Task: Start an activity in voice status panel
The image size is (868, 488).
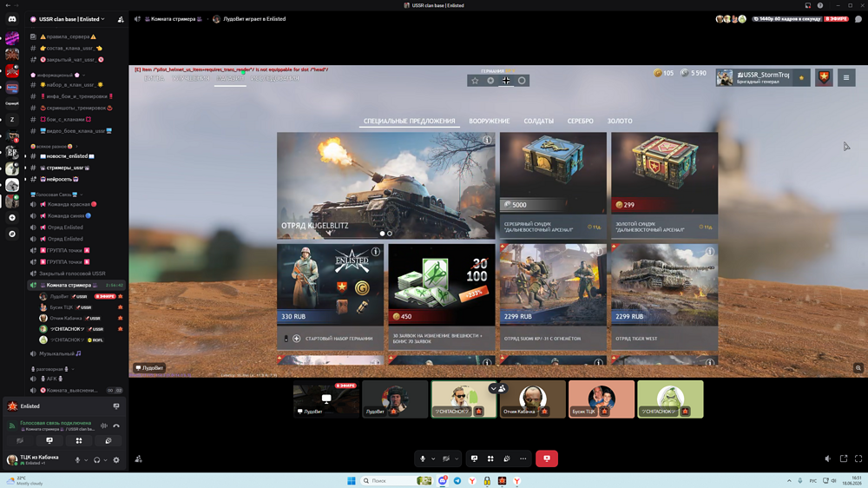Action: tap(79, 441)
